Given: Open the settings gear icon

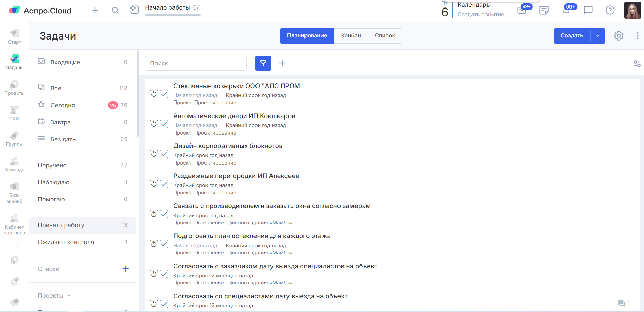Looking at the screenshot, I should pyautogui.click(x=618, y=36).
